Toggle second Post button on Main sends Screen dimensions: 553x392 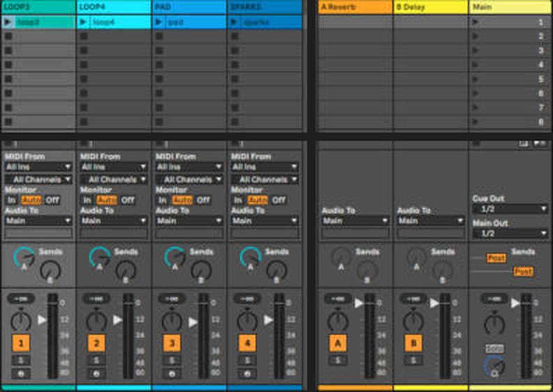[524, 271]
